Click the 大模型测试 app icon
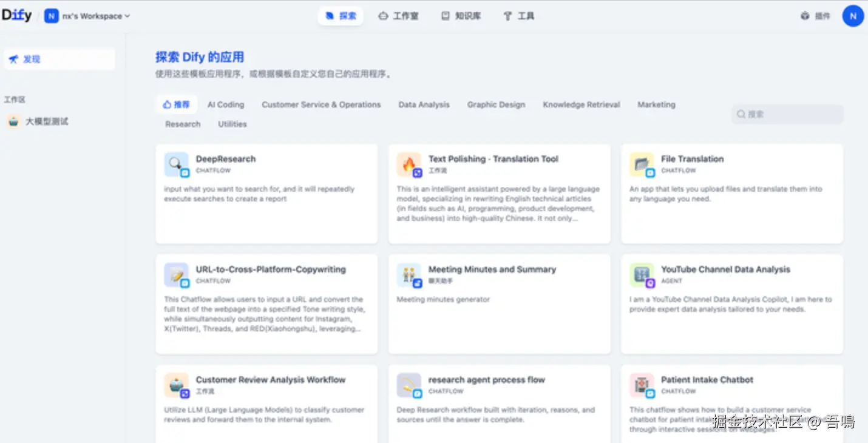 [x=13, y=121]
